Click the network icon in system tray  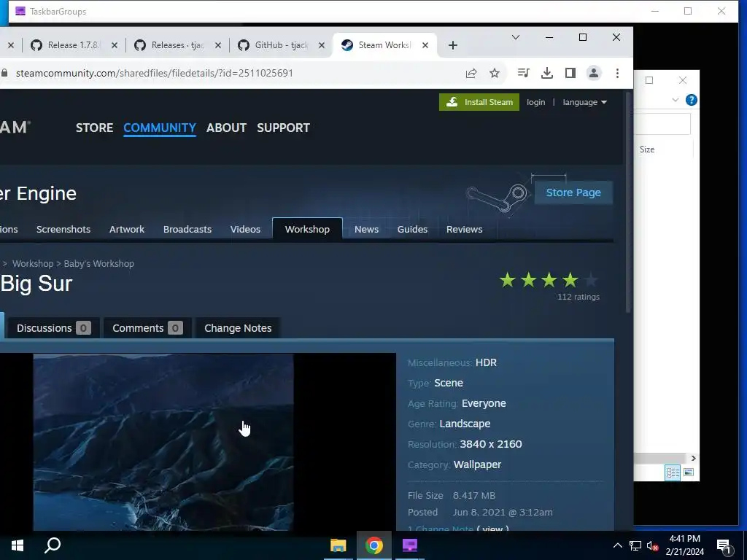[635, 545]
